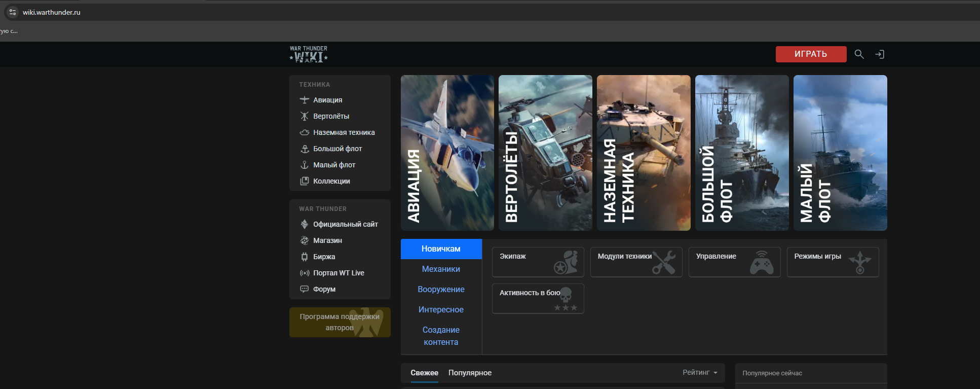Screen dimensions: 980x389
Task: Click the shop icon beside Магазин
Action: point(305,240)
